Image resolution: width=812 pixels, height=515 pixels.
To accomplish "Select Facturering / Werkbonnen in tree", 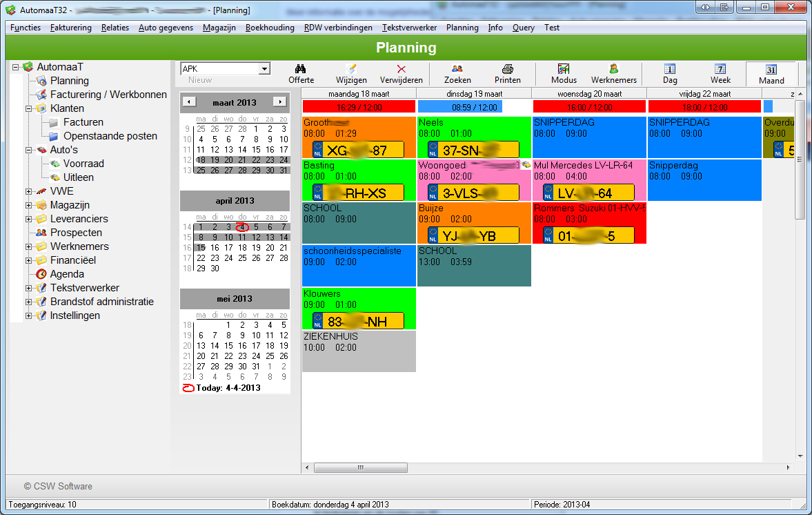I will pos(108,95).
